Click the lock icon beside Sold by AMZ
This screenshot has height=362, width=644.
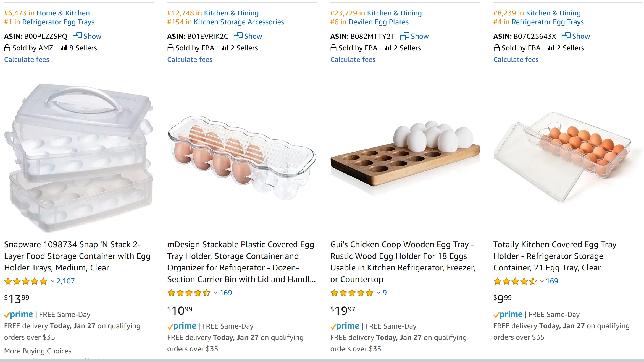pyautogui.click(x=7, y=48)
